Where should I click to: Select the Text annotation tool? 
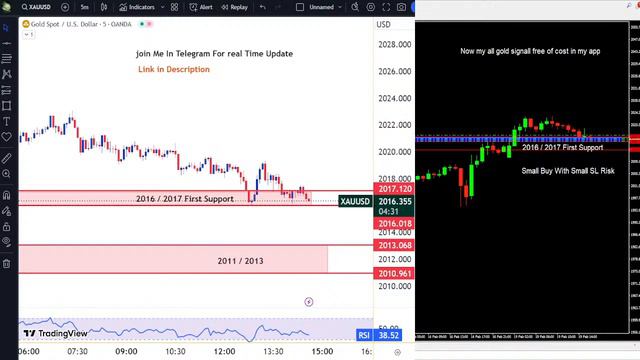point(6,121)
